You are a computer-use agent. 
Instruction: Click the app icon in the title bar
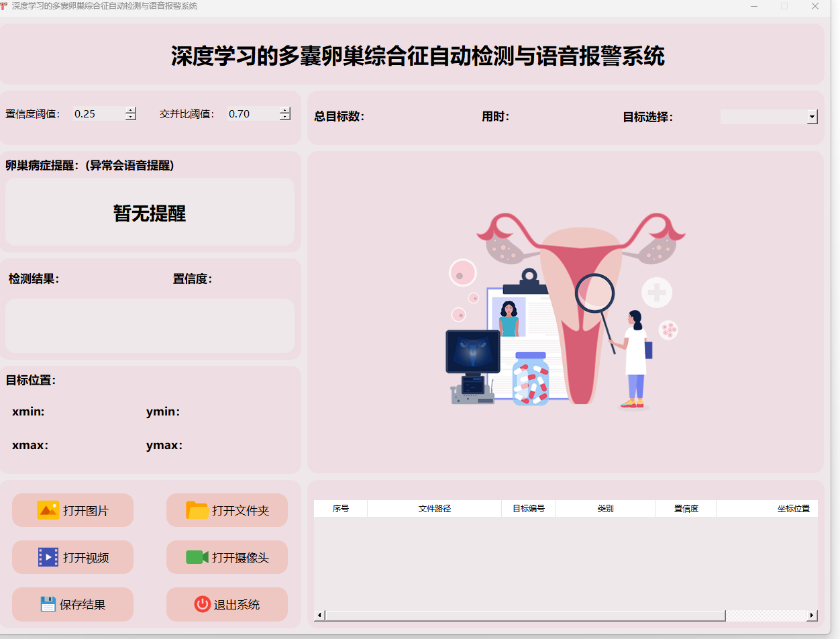tap(4, 5)
